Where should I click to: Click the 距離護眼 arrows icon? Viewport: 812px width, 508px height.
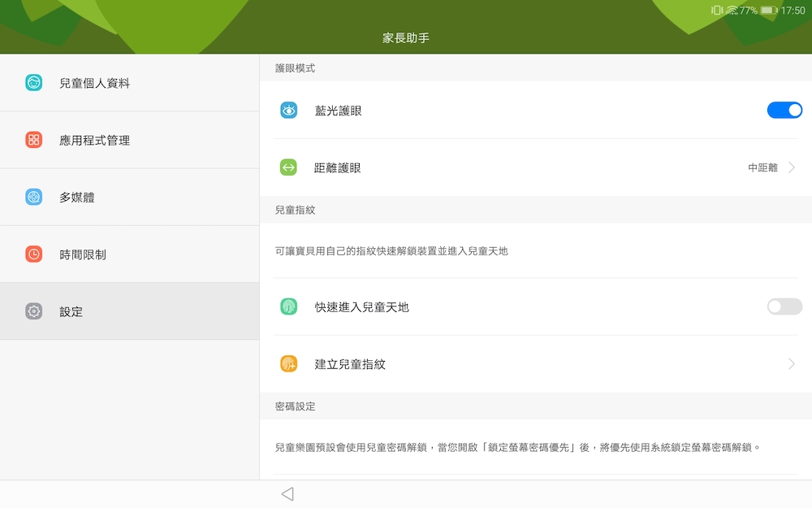click(289, 167)
